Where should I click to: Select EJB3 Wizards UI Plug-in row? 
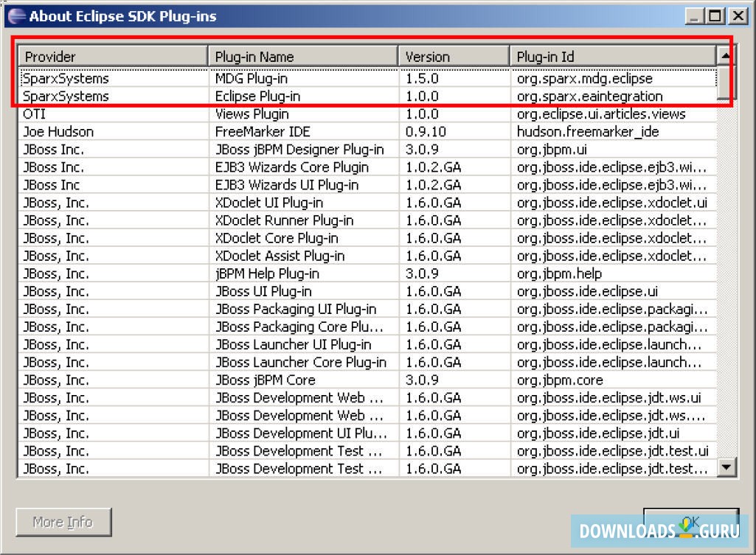coord(367,185)
